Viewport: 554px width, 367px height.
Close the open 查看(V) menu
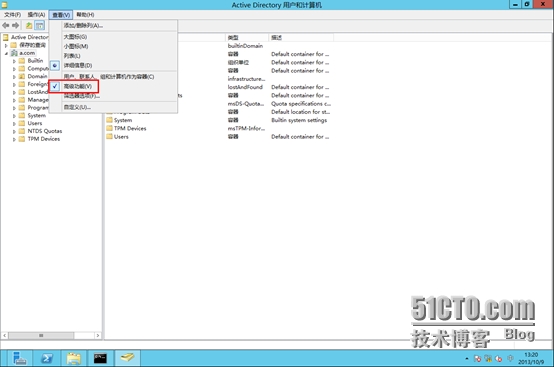point(61,14)
